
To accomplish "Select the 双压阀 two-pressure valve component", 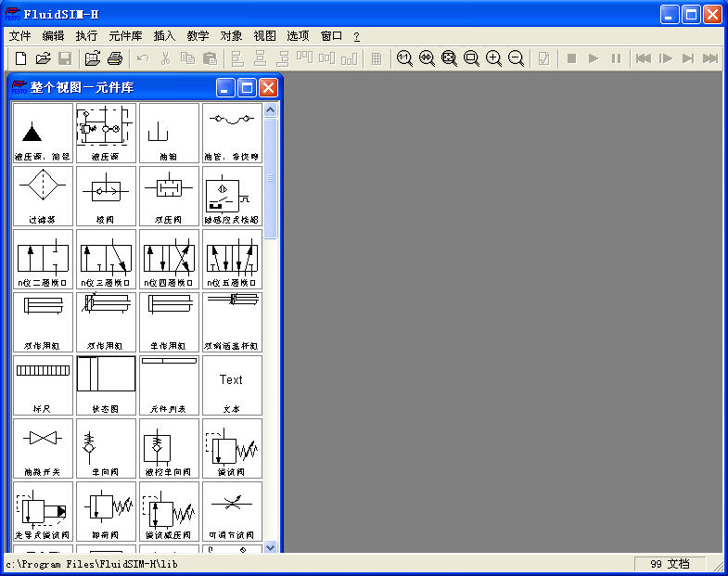I will tap(169, 196).
